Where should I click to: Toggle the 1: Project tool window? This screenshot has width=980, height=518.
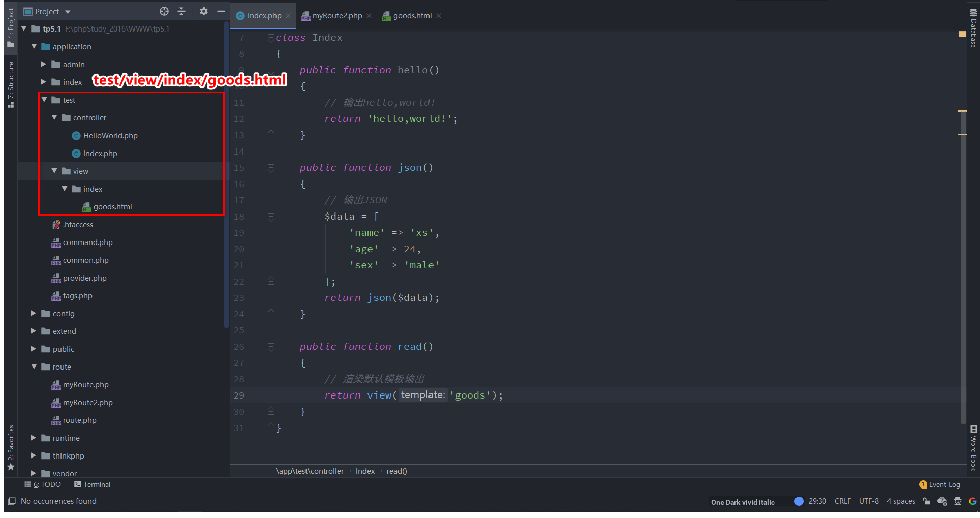coord(11,28)
